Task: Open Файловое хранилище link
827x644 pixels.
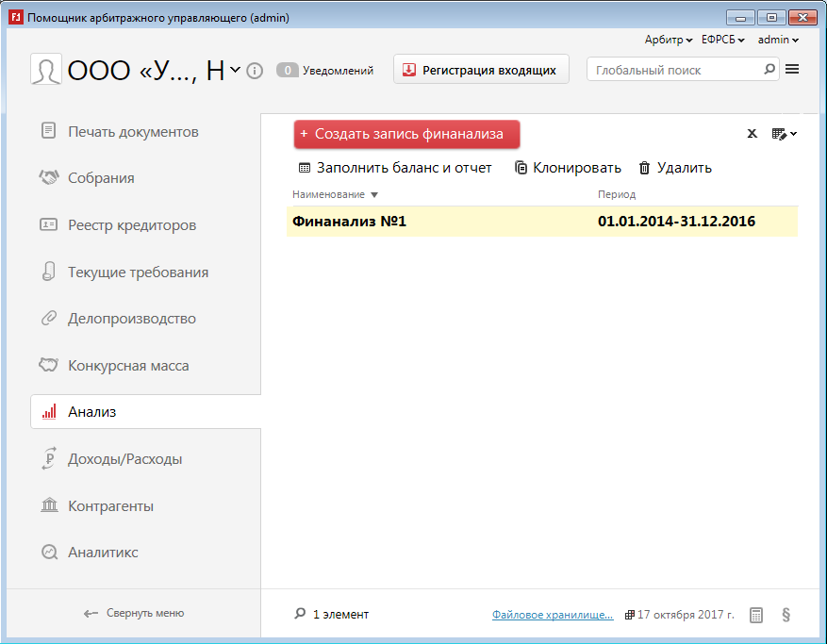Action: pos(552,615)
